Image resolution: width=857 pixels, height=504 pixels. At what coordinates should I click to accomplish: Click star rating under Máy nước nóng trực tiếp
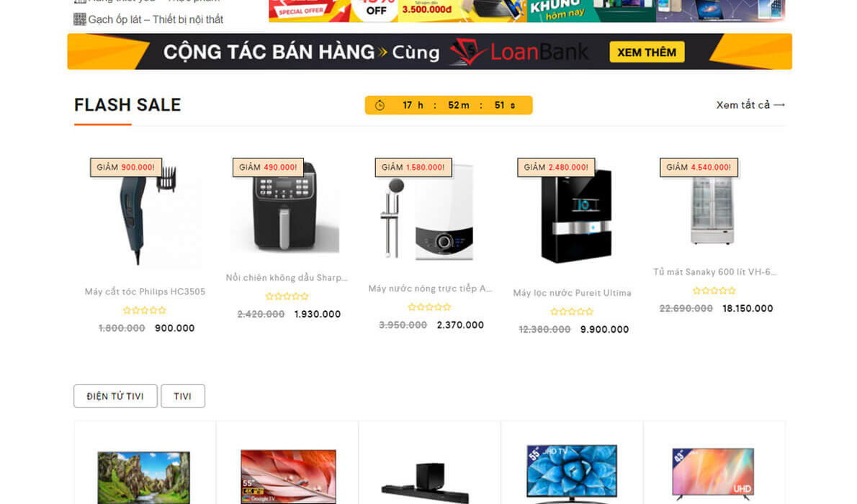[430, 307]
